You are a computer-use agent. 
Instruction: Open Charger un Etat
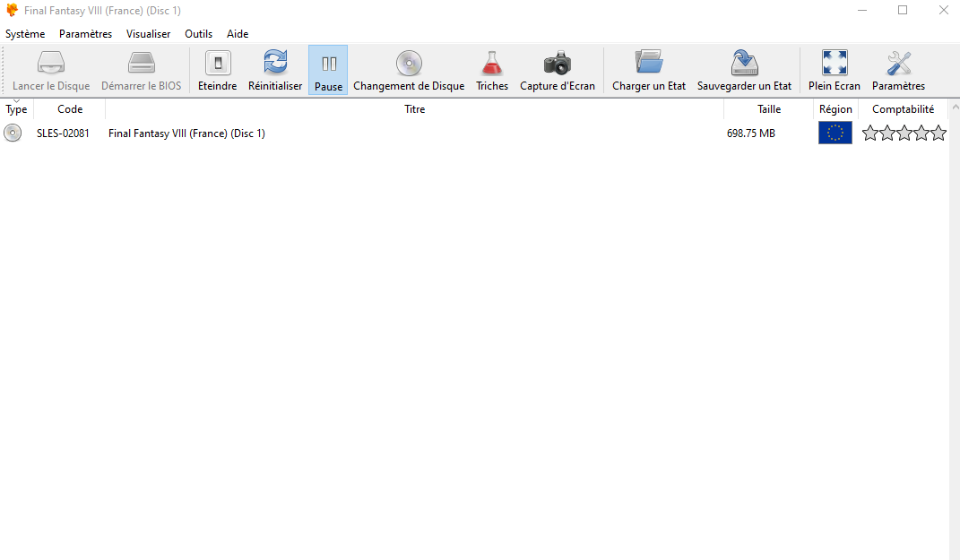point(649,71)
